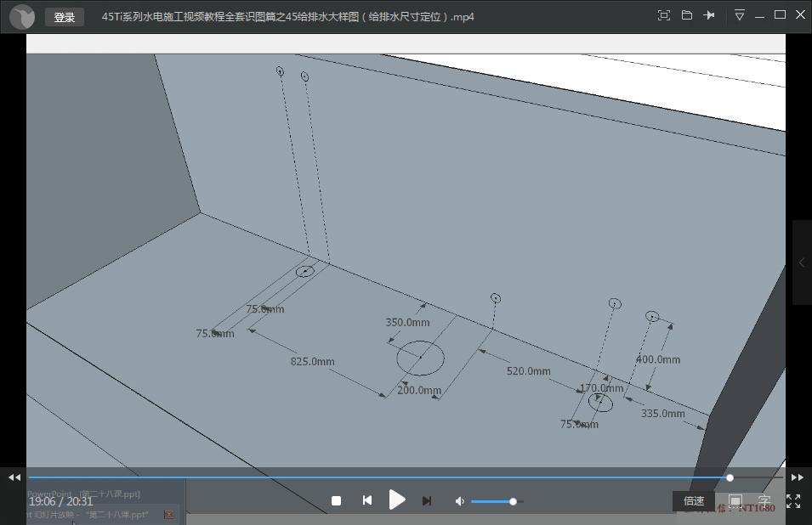Click the fast-forward double-arrow button
Viewport: 812px width, 525px height.
[x=797, y=477]
